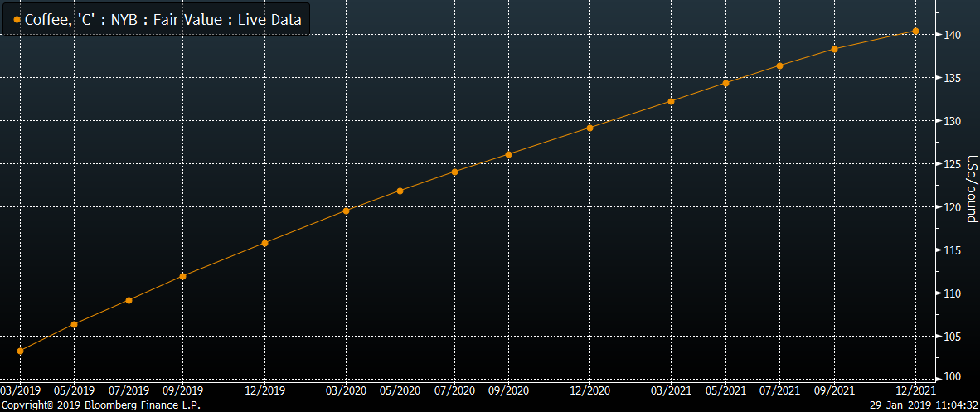Click the 07/2020 data point on the curve
This screenshot has height=412, width=980.
coord(454,172)
